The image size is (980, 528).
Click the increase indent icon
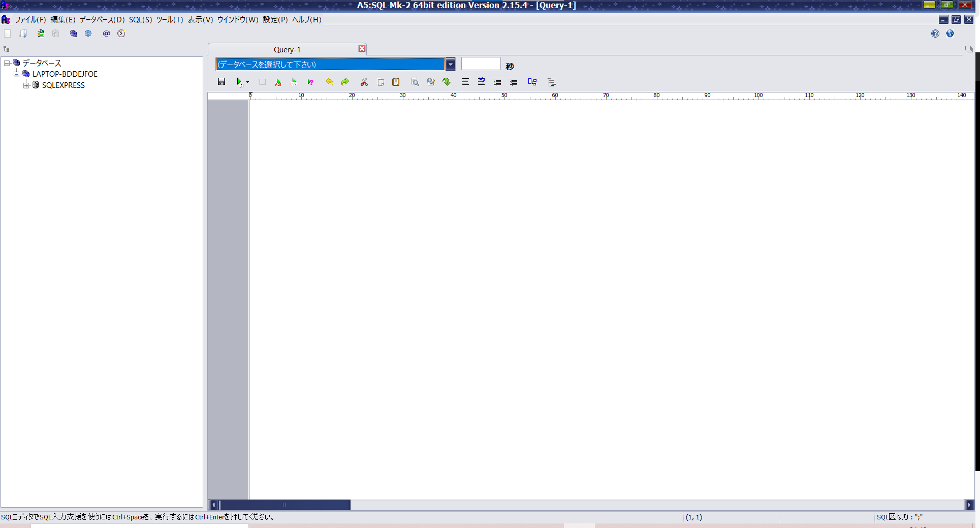tap(497, 82)
